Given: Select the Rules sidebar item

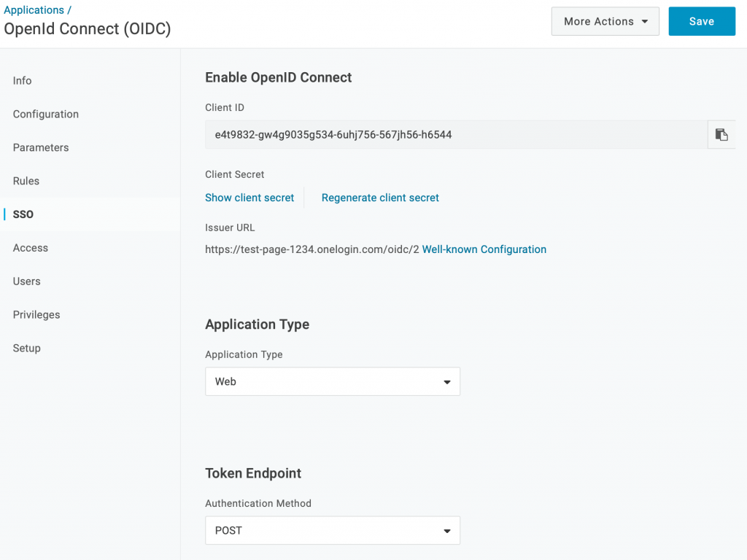Looking at the screenshot, I should [x=26, y=181].
